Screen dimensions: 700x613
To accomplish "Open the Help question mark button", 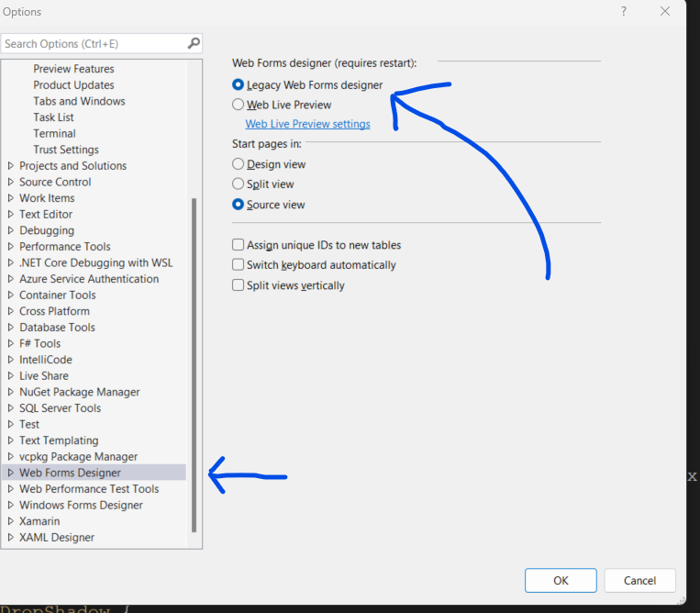I will (x=624, y=11).
